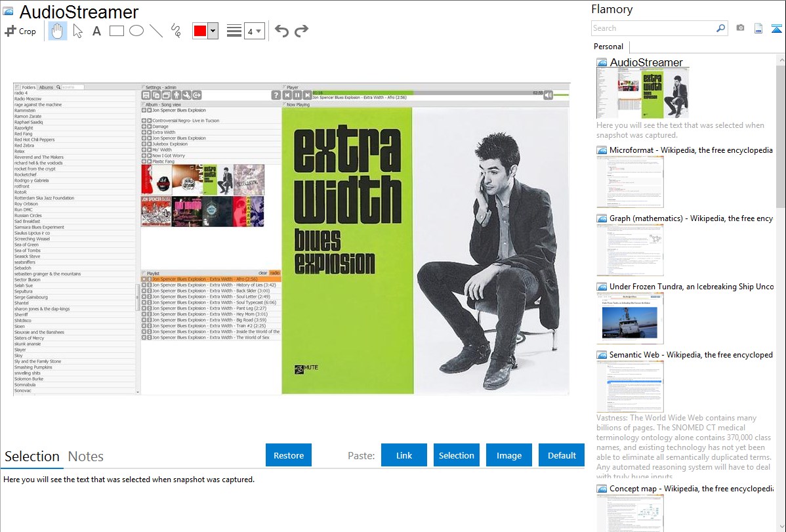786x532 pixels.
Task: Click the search magnifier icon
Action: pos(721,28)
